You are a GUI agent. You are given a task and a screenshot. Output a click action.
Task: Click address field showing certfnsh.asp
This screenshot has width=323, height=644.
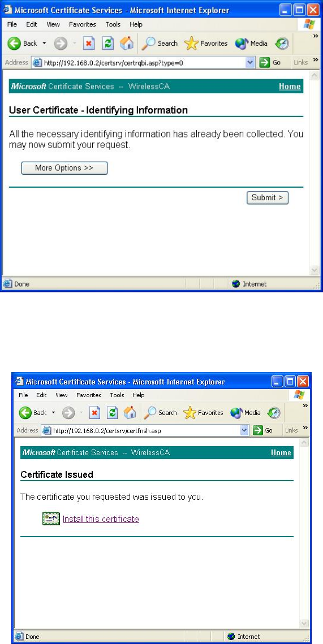[146, 430]
